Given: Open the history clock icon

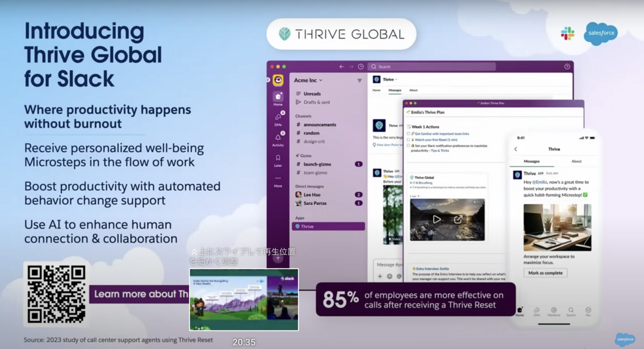Looking at the screenshot, I should (361, 66).
